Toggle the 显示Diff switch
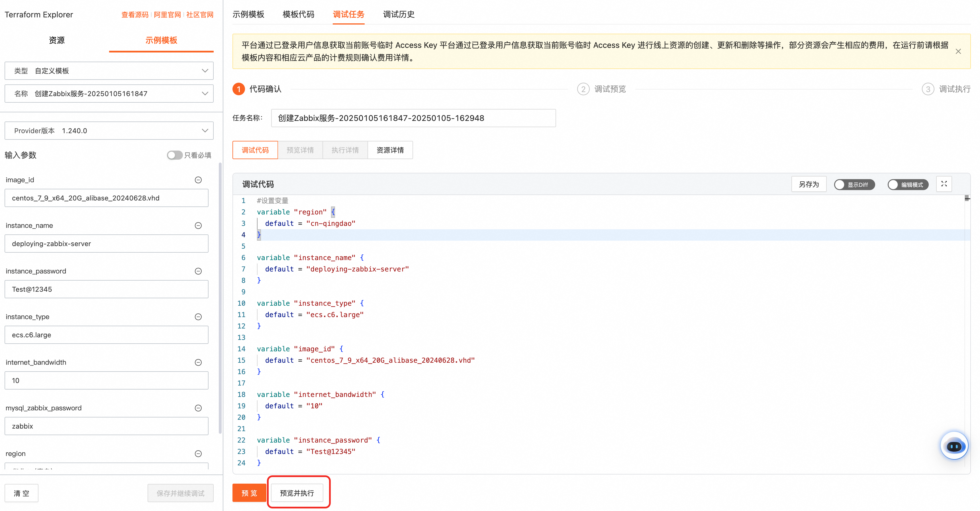The width and height of the screenshot is (980, 511). (854, 185)
